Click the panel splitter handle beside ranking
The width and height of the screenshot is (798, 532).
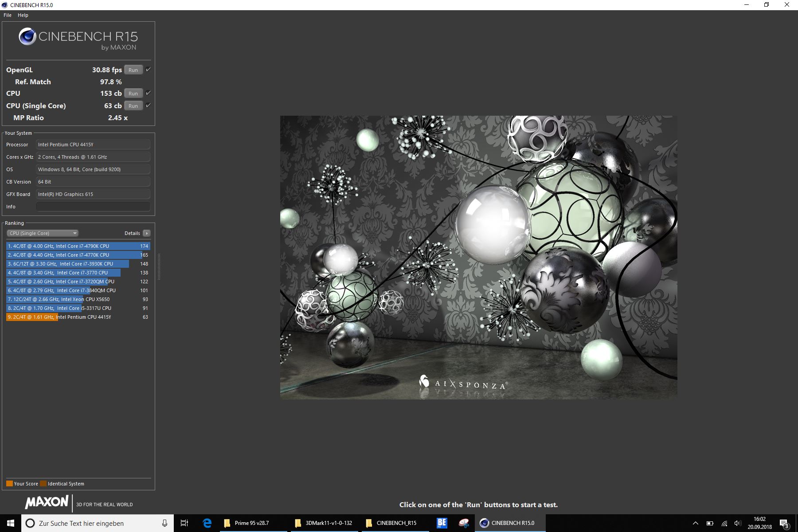[159, 266]
